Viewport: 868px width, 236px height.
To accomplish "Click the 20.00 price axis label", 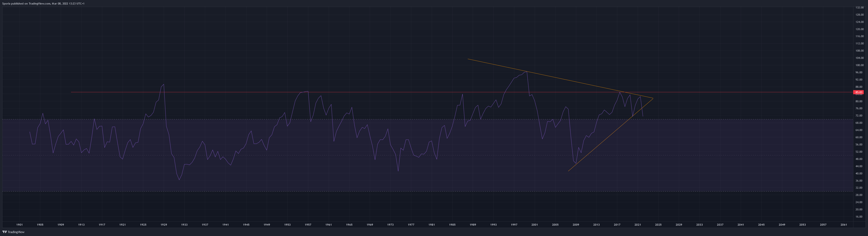I will (859, 210).
